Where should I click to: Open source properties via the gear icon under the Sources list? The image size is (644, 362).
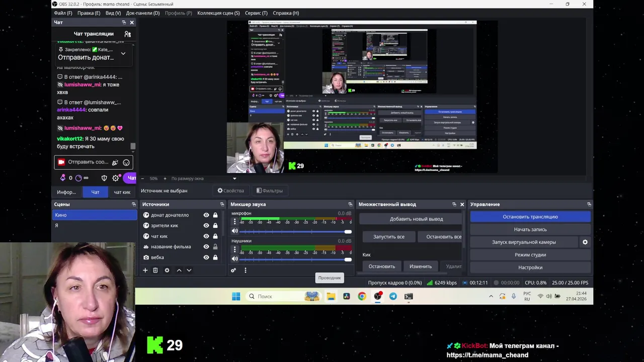[x=167, y=270]
